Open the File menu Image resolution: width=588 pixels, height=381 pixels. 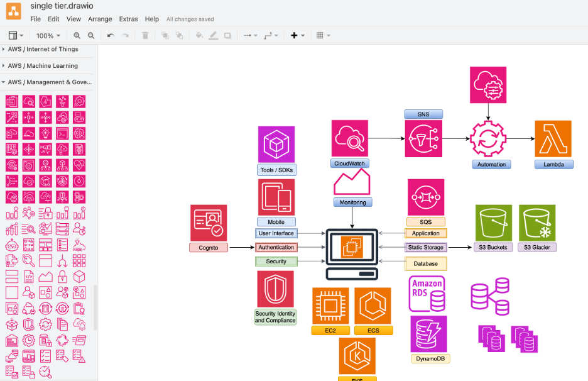click(35, 19)
